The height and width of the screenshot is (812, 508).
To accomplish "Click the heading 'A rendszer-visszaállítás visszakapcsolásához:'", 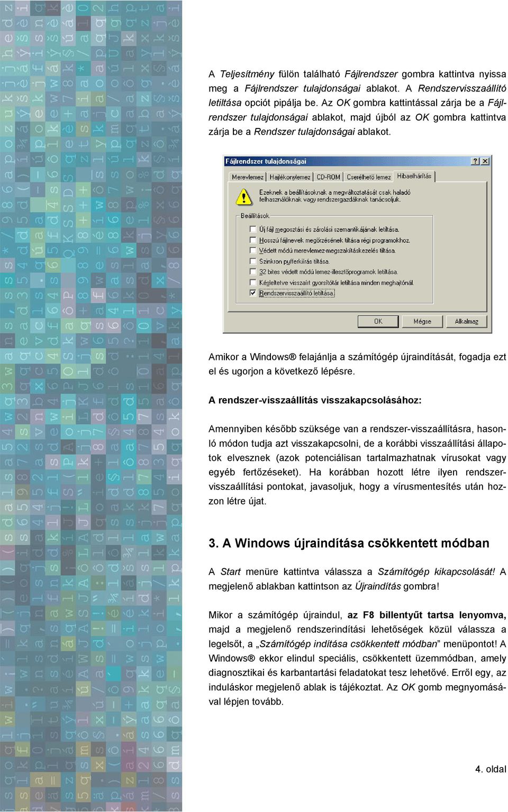I will pos(315,400).
